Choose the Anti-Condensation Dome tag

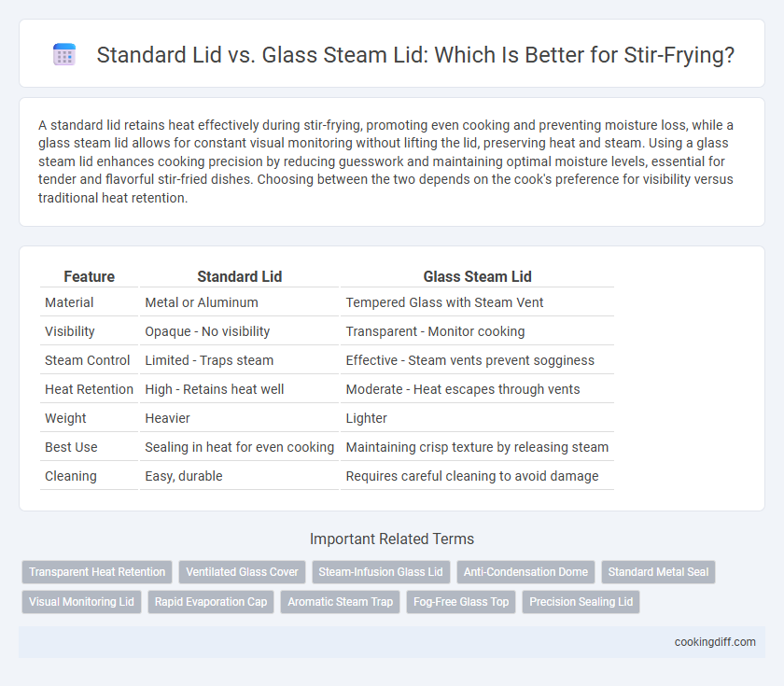click(x=525, y=572)
